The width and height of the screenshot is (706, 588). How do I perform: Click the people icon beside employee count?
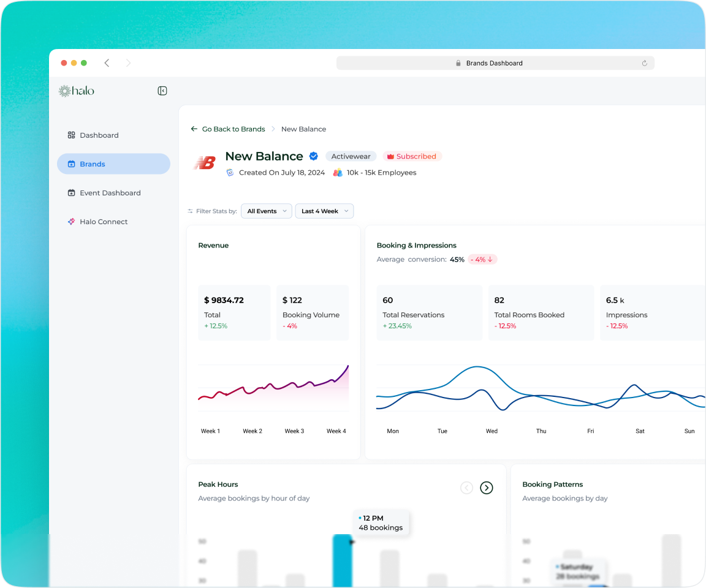338,172
